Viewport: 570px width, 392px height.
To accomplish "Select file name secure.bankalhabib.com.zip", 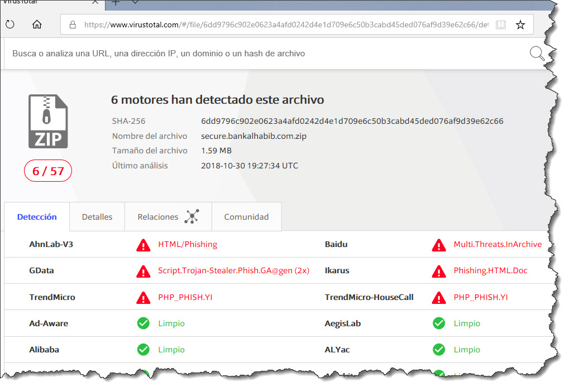I will 254,136.
